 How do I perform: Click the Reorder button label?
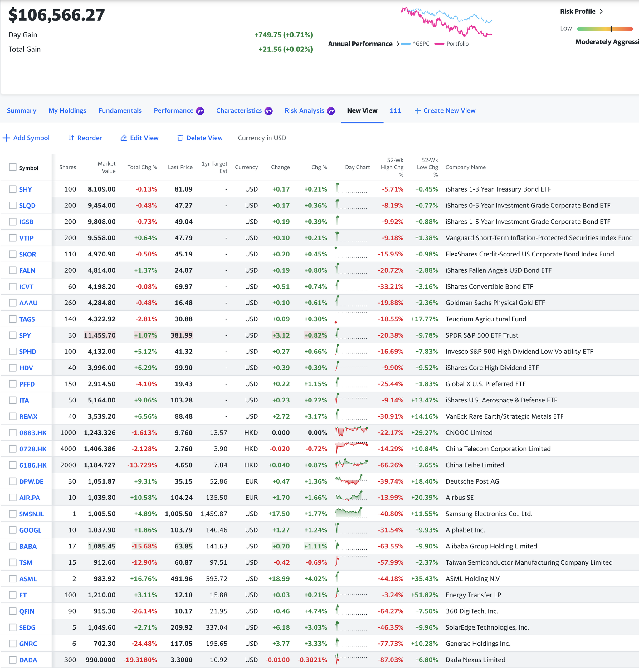[90, 138]
